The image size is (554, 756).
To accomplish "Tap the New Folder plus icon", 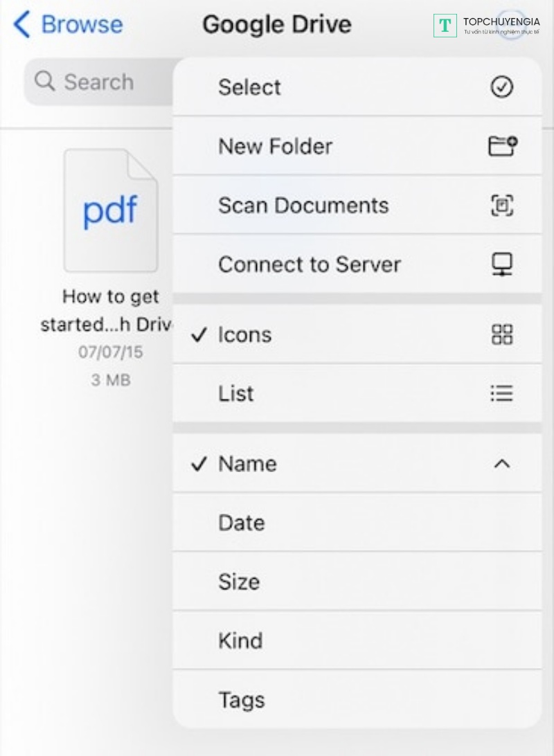I will [502, 146].
